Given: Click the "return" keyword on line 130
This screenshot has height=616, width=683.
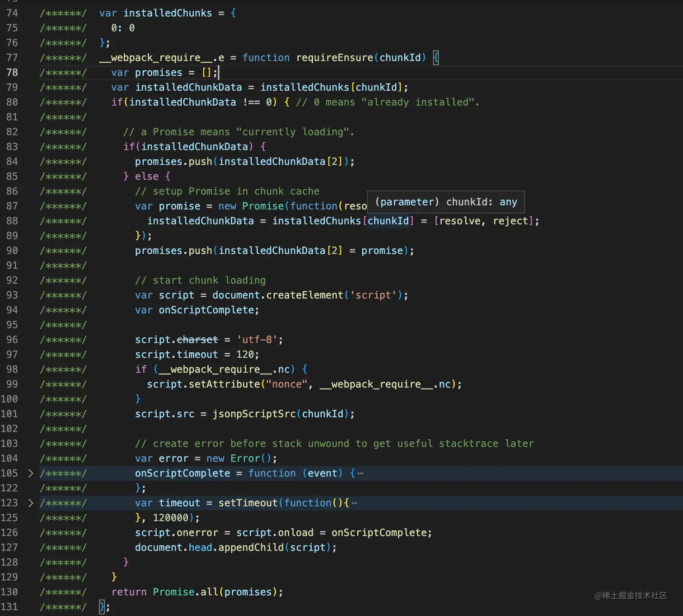Looking at the screenshot, I should point(129,592).
